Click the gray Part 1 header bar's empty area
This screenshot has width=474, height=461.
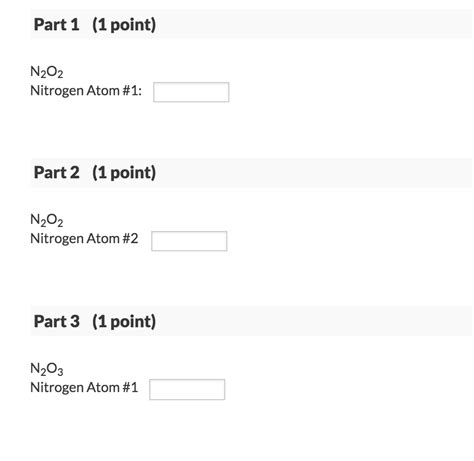313,25
